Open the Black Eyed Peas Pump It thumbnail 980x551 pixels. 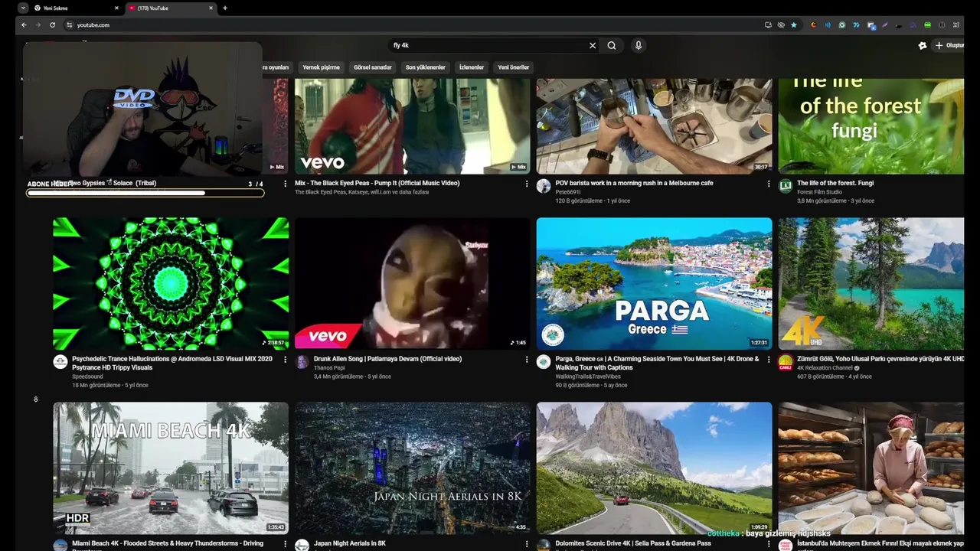click(x=412, y=126)
